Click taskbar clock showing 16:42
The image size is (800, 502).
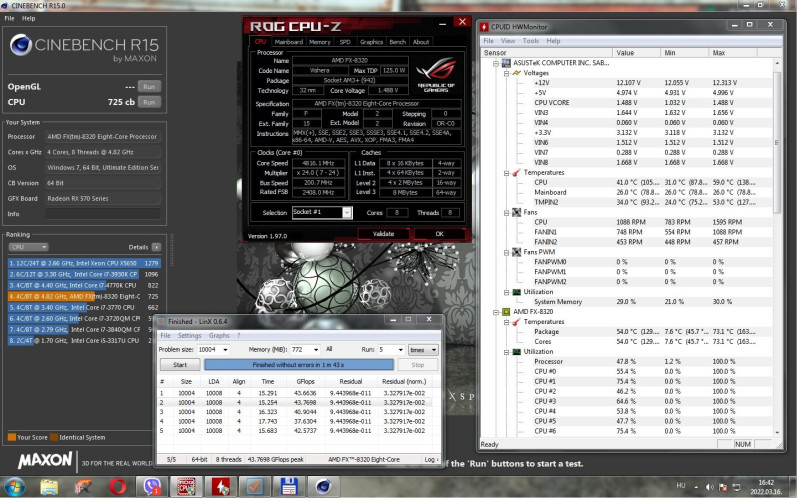(765, 487)
